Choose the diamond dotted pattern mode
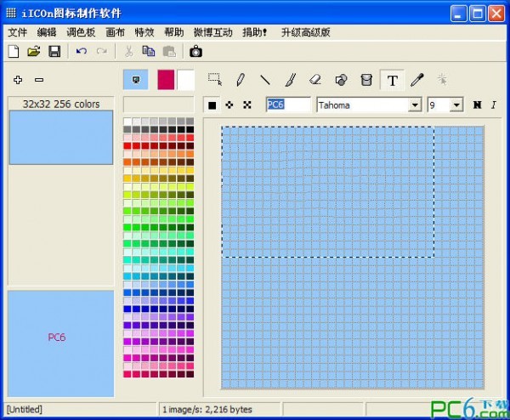Image resolution: width=510 pixels, height=420 pixels. click(x=229, y=105)
